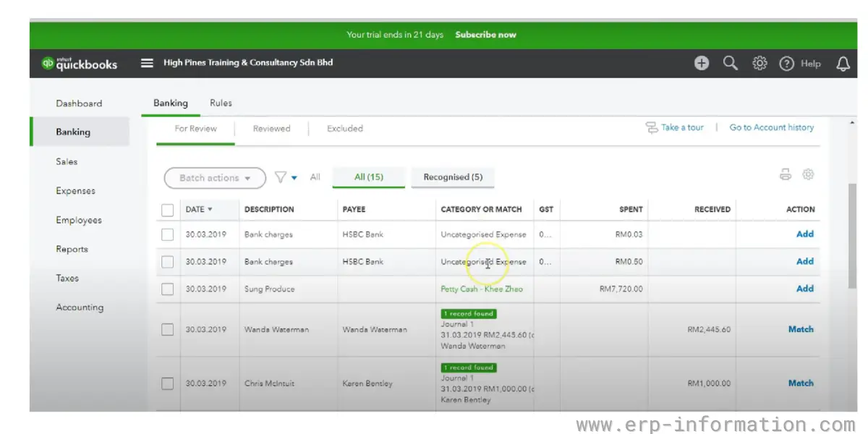Open the Help question mark
This screenshot has height=434, width=868.
point(786,64)
